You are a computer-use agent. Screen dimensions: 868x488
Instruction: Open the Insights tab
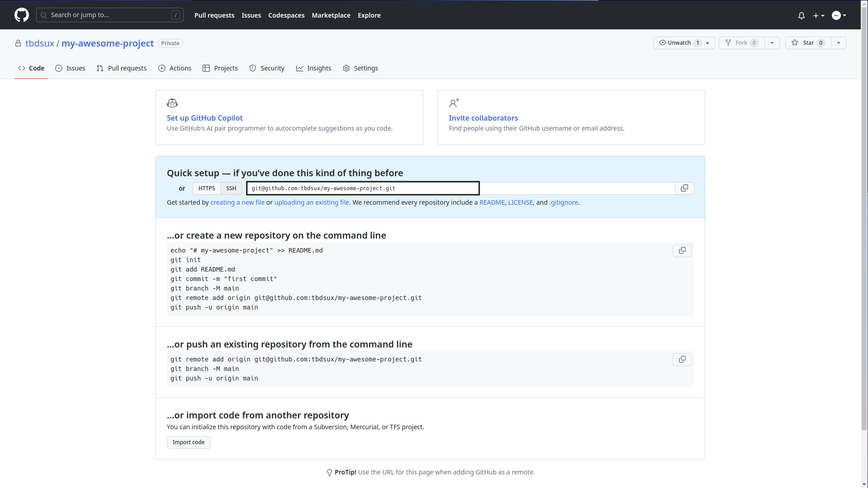click(x=314, y=68)
